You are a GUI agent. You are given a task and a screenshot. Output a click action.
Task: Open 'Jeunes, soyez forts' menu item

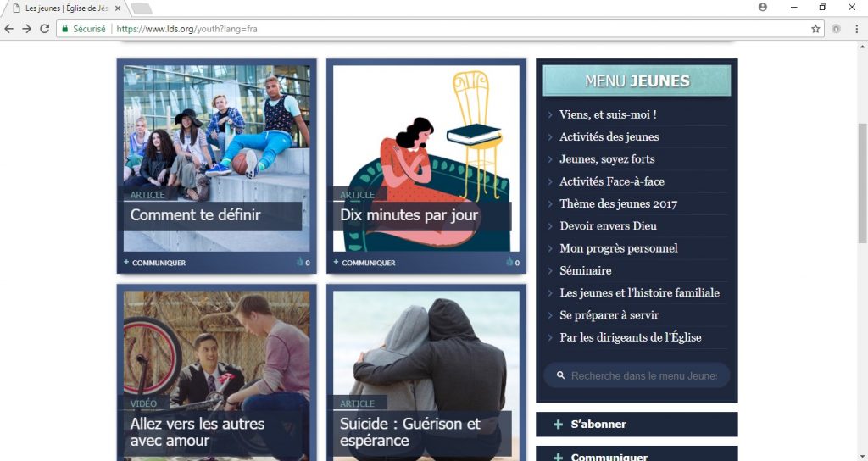click(x=607, y=158)
